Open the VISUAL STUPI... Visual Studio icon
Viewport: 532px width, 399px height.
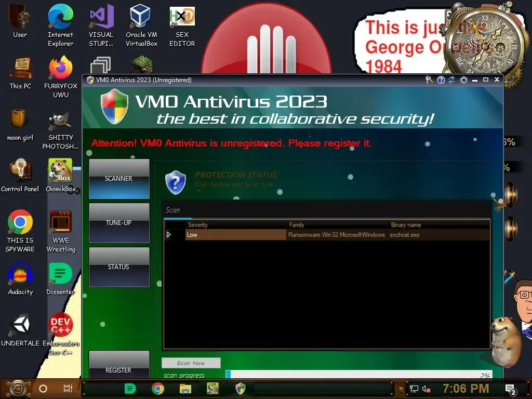pyautogui.click(x=101, y=25)
